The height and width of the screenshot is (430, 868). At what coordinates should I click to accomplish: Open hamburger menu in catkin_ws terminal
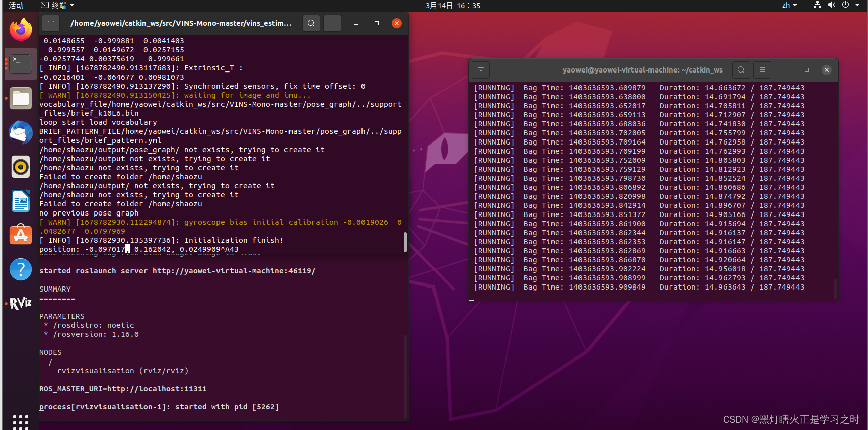point(762,70)
